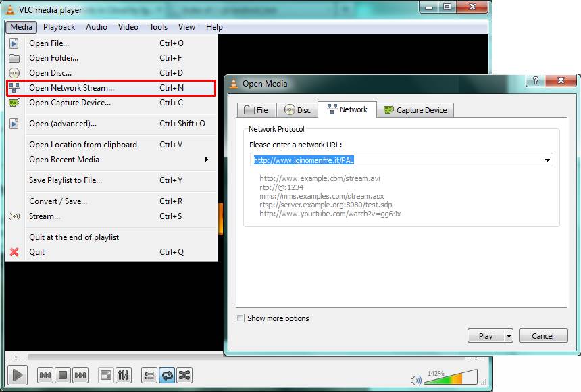Open the View menu

(x=186, y=27)
